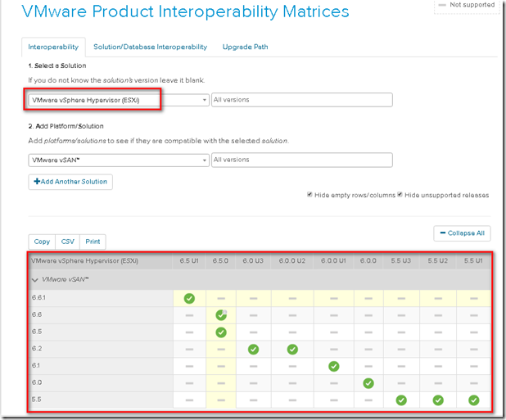Open the VMware vSphere Hypervisor (ESXi) solution dropdown
This screenshot has width=506, height=420.
point(119,100)
